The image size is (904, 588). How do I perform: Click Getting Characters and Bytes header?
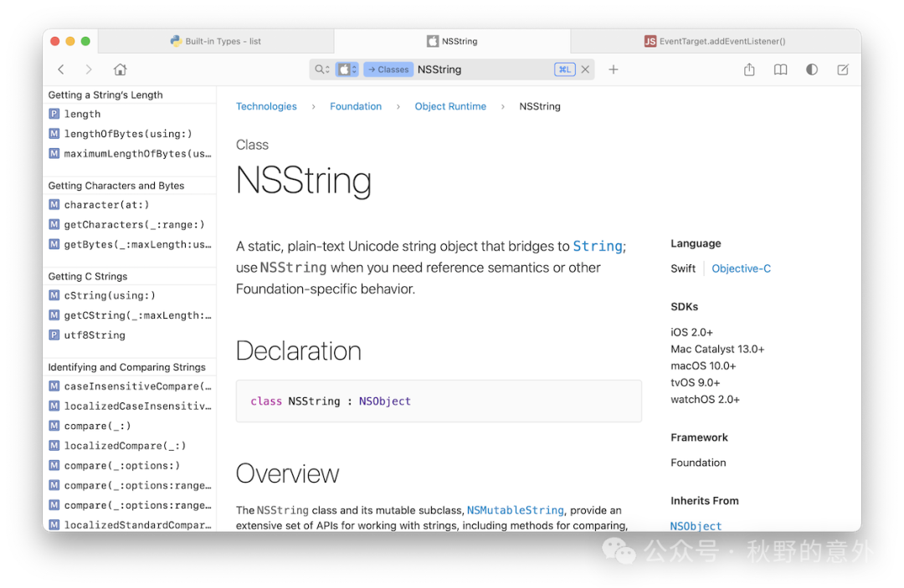(116, 186)
